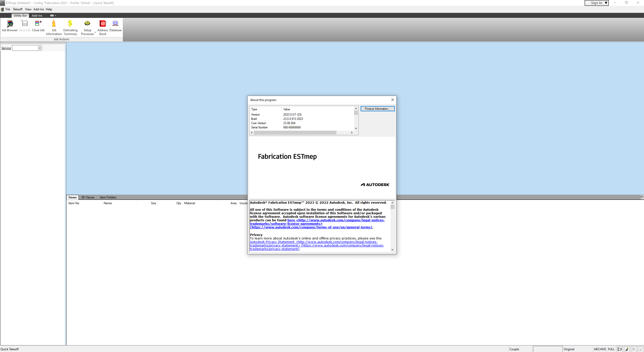
Task: Open the Job Browser
Action: coord(10,26)
